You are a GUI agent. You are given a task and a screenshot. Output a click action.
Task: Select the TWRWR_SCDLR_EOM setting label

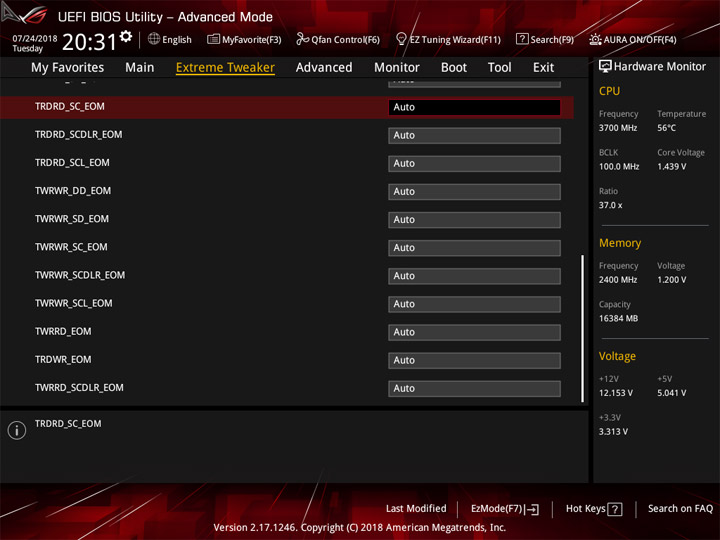[80, 275]
